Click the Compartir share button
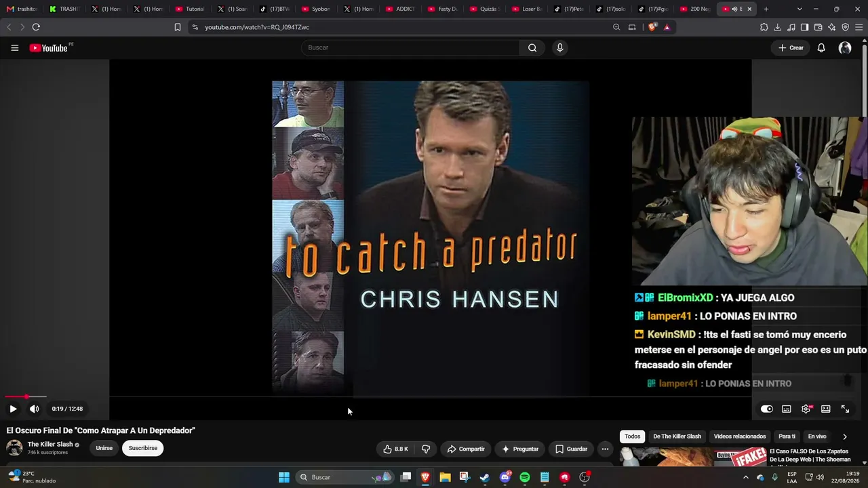868x488 pixels. [466, 449]
